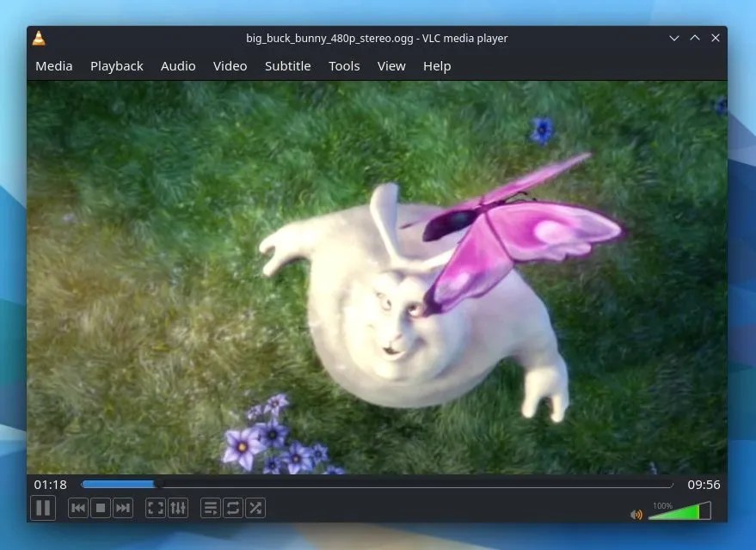Screen dimensions: 756x550
Task: Mute the audio via the speaker icon
Action: (636, 514)
